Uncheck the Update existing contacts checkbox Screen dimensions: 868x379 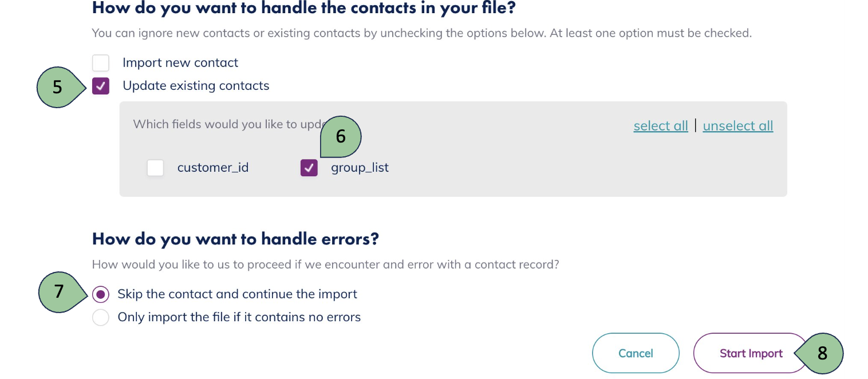click(101, 86)
